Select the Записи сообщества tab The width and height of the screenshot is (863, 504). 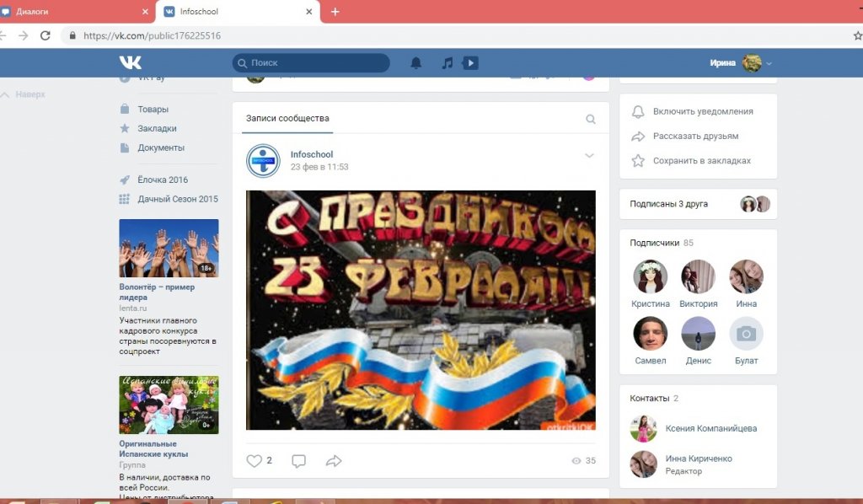287,119
